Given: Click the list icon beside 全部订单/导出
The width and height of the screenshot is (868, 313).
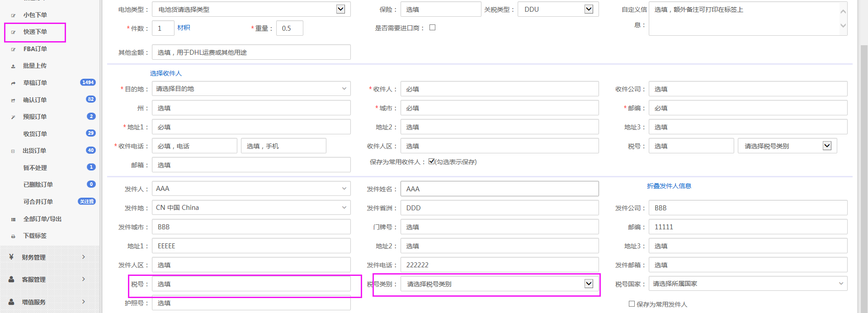Looking at the screenshot, I should click(13, 219).
